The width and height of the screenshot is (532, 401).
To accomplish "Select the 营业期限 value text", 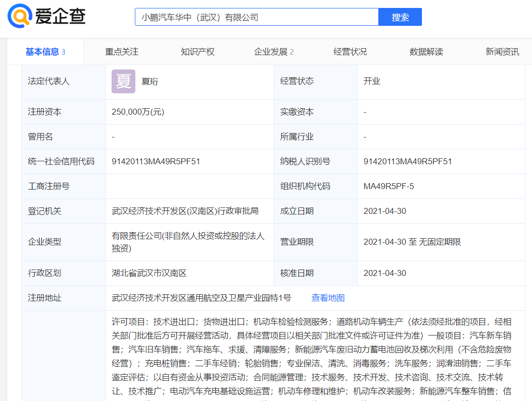I will tap(412, 242).
